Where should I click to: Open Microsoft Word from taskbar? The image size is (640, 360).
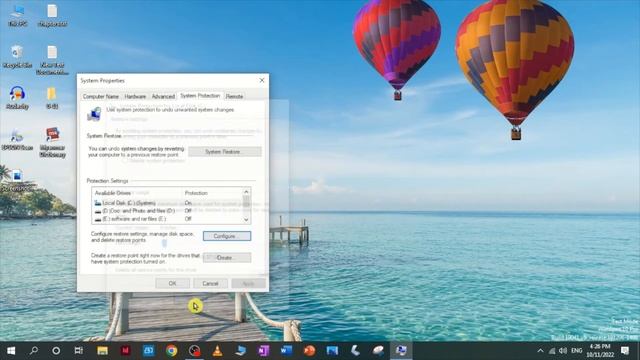(x=287, y=350)
